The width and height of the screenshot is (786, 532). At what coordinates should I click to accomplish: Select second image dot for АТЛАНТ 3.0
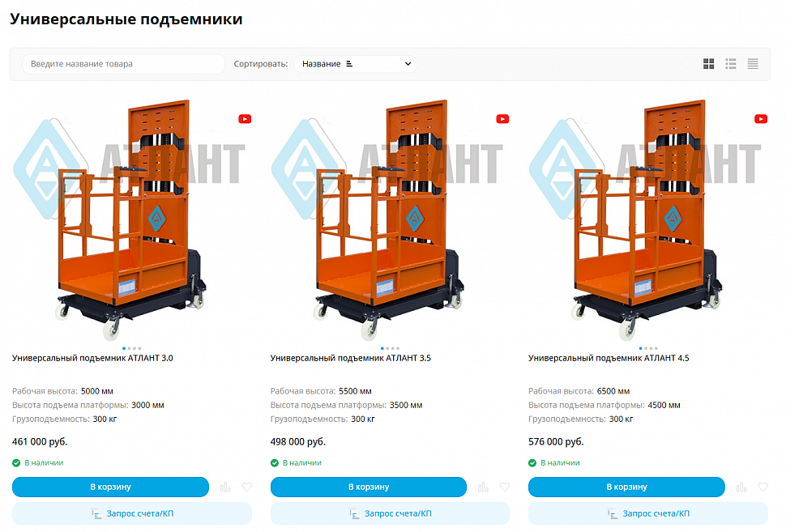(x=130, y=348)
